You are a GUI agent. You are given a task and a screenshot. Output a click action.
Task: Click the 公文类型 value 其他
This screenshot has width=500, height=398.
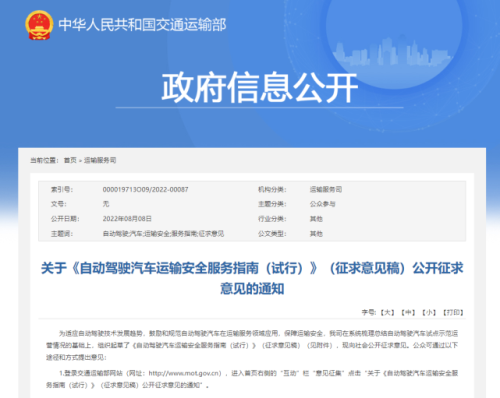[x=316, y=234]
